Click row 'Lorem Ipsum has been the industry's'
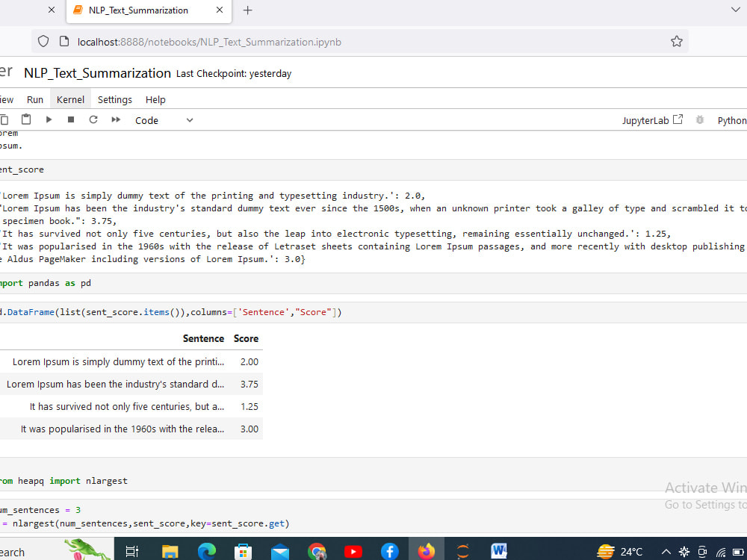 tap(131, 385)
